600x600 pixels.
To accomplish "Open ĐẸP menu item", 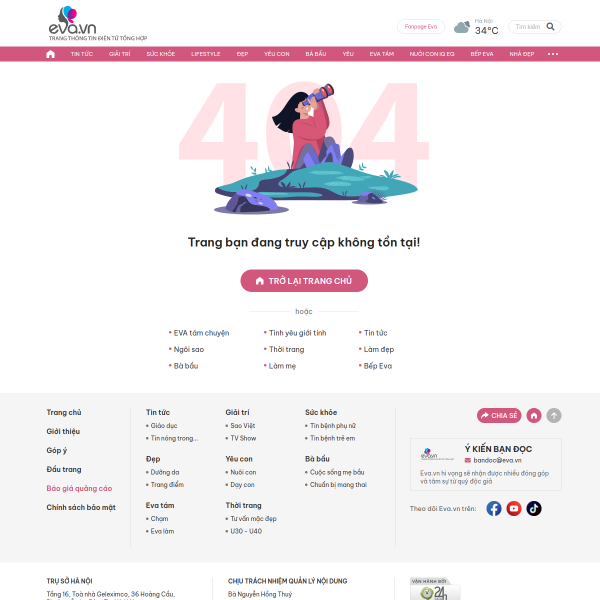I will tap(242, 54).
